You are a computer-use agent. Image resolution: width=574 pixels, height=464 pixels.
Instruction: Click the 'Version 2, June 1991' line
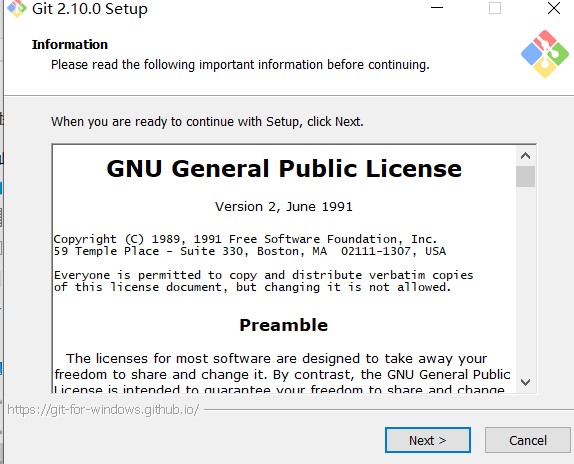tap(284, 207)
